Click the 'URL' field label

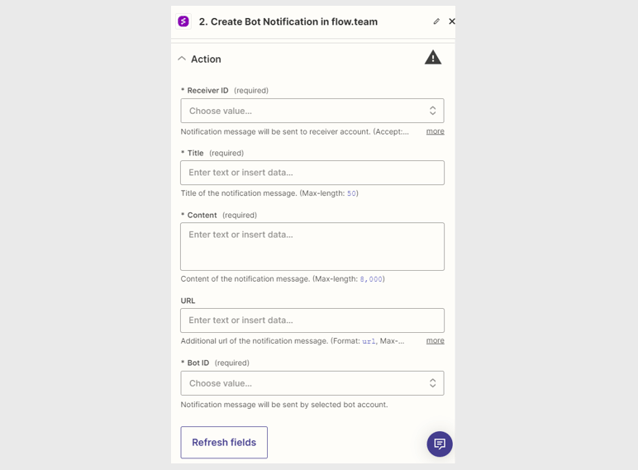pos(188,300)
